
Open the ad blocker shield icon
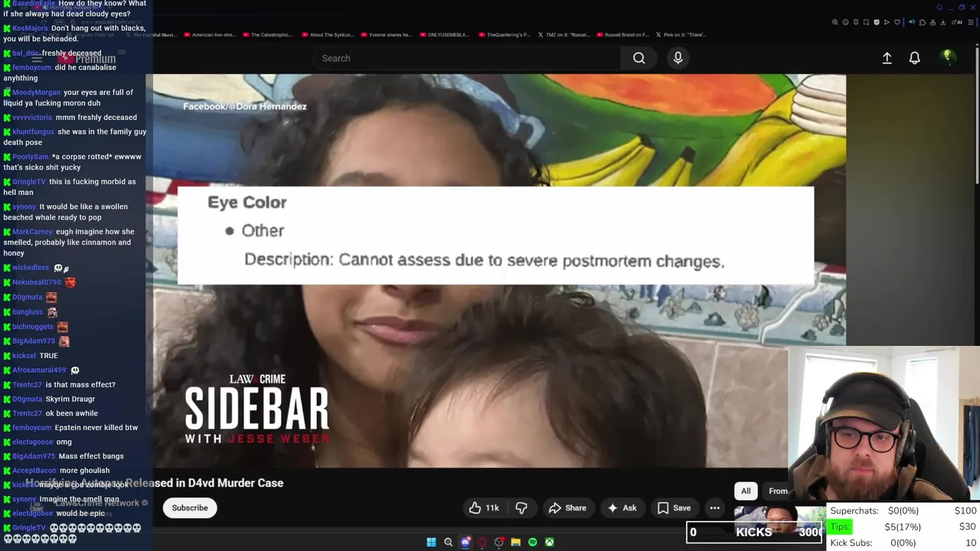877,22
